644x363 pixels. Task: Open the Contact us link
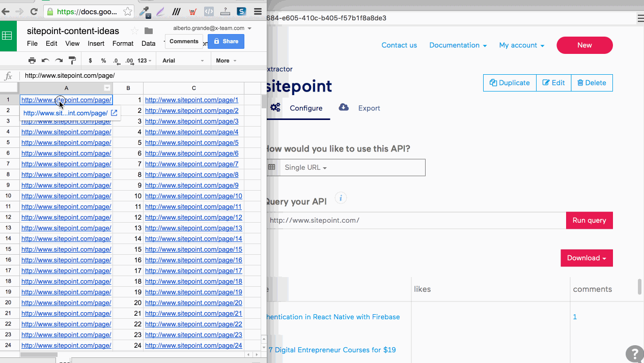(x=399, y=45)
